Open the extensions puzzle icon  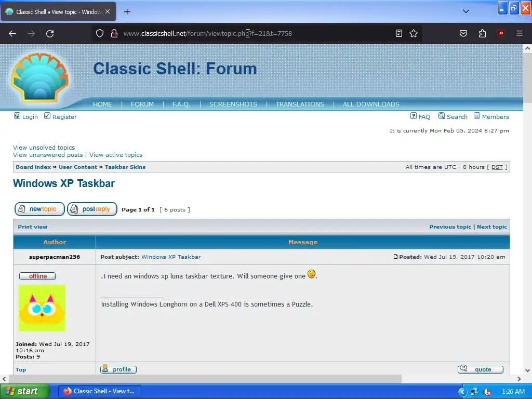tap(482, 33)
